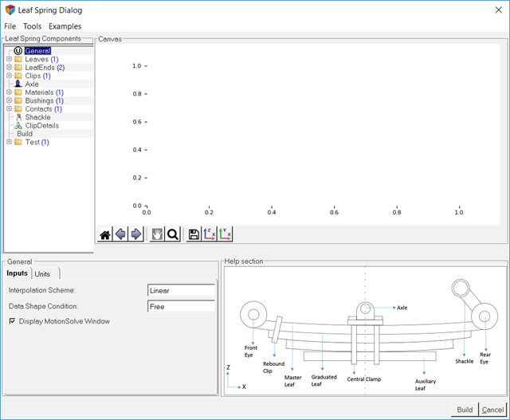Toggle Display MotionSolve Window checkbox
510x420 pixels.
point(12,321)
